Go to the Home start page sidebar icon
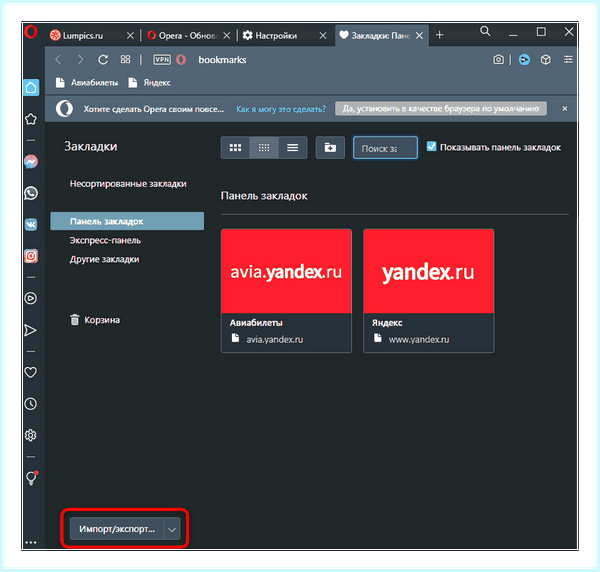The width and height of the screenshot is (600, 572). click(31, 88)
